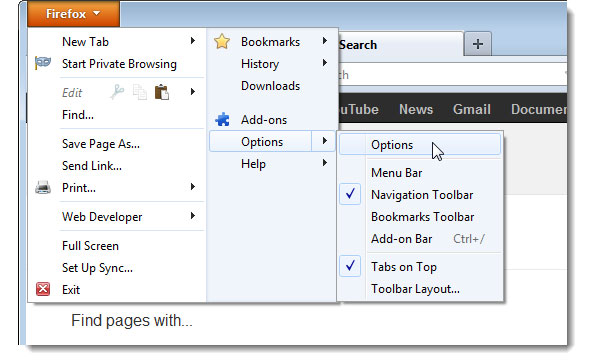The height and width of the screenshot is (360, 600).
Task: Click the Cut scissors icon
Action: click(x=117, y=92)
